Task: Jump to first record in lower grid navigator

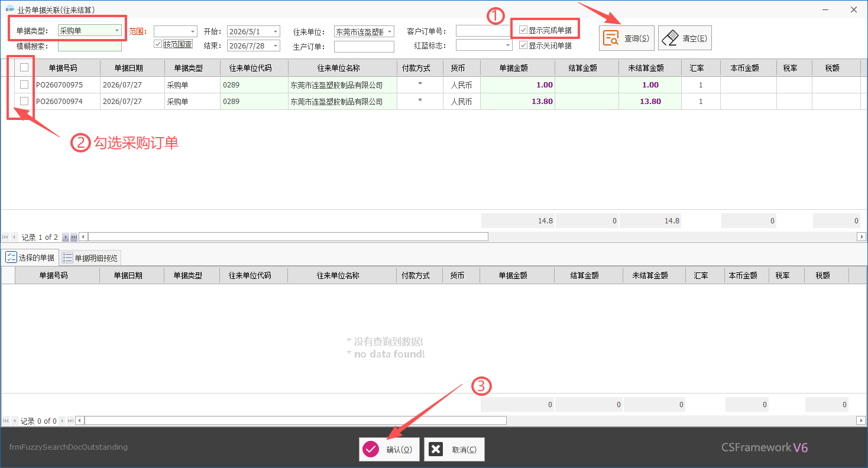Action: pyautogui.click(x=6, y=421)
